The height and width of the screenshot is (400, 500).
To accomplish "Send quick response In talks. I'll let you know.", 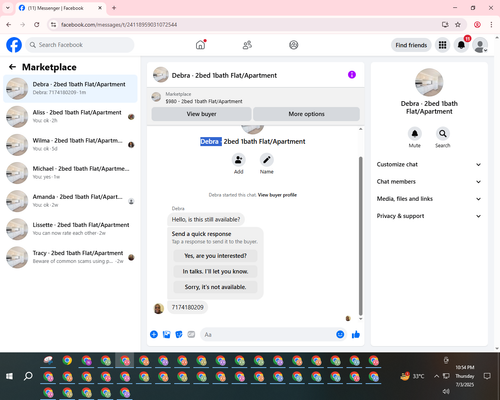I will (x=215, y=271).
